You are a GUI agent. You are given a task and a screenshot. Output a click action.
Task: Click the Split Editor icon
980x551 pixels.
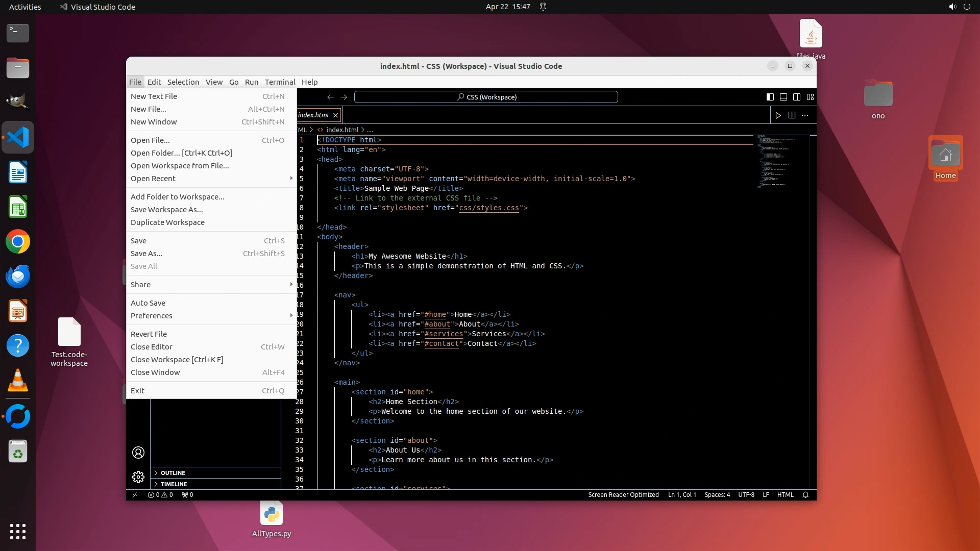pyautogui.click(x=792, y=115)
